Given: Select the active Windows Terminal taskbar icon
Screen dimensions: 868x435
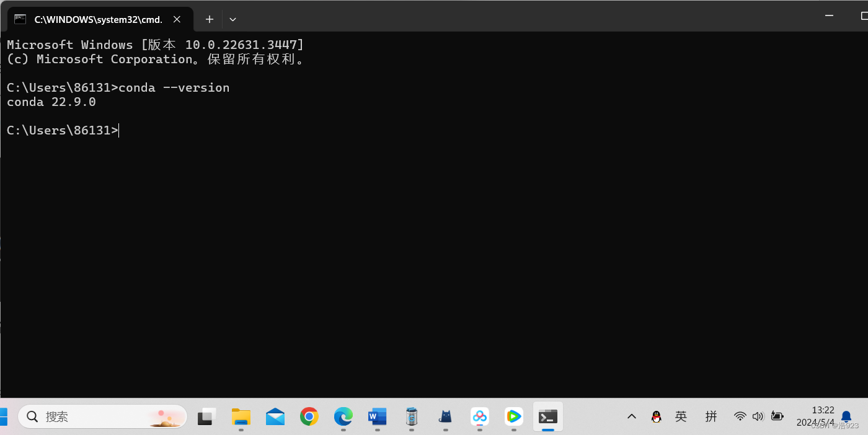Looking at the screenshot, I should point(547,416).
